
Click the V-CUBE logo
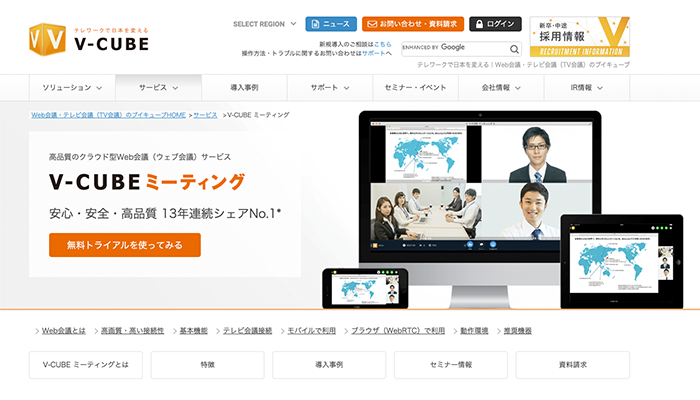(89, 40)
